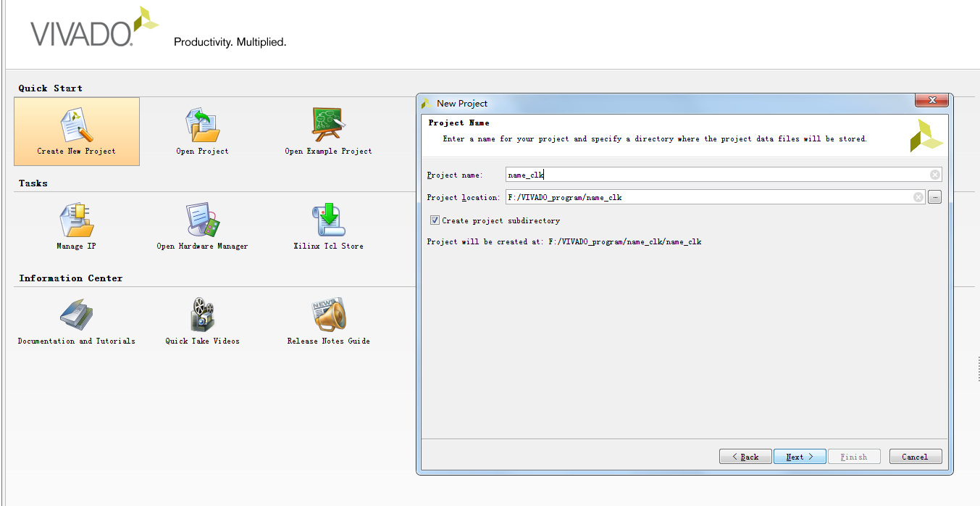980x506 pixels.
Task: Open Hardware Manager icon
Action: pyautogui.click(x=202, y=220)
